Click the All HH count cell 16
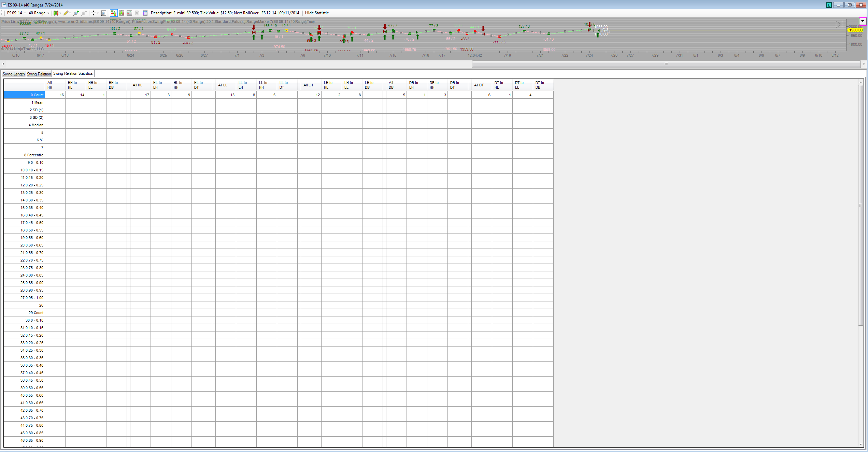This screenshot has height=452, width=868. [55, 95]
